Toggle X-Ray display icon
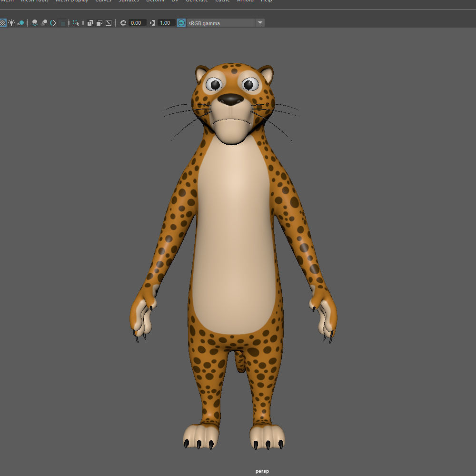This screenshot has width=476, height=476. [x=90, y=23]
